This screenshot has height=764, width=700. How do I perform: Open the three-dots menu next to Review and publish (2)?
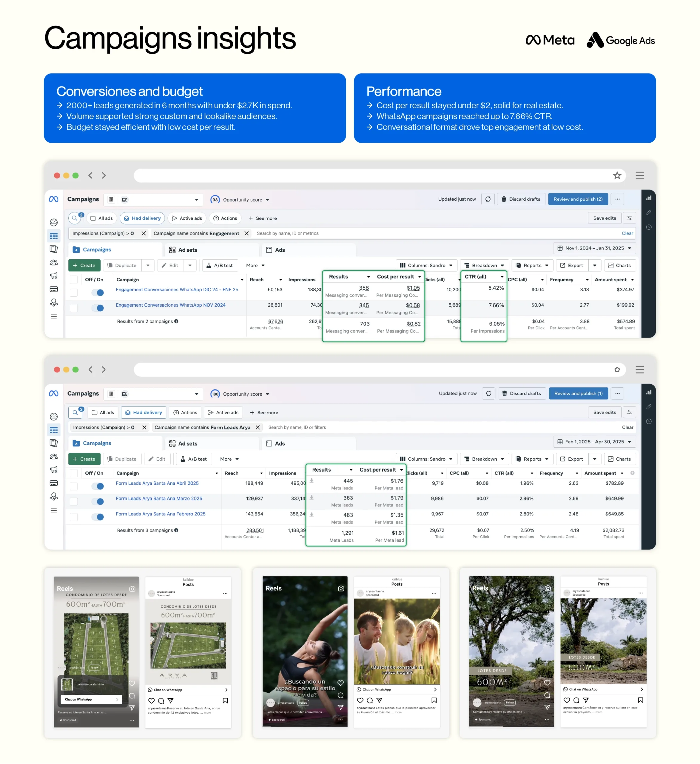[617, 199]
